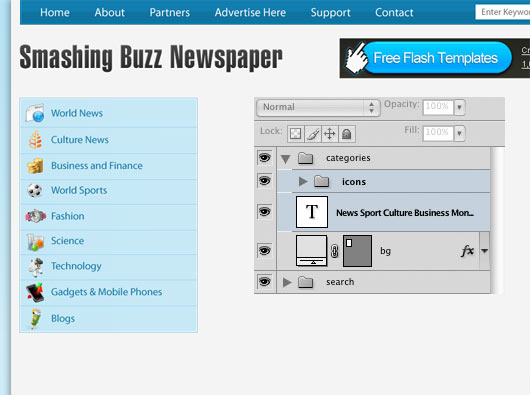Screen dimensions: 530x395
Task: Open the Technology category link
Action: [76, 266]
